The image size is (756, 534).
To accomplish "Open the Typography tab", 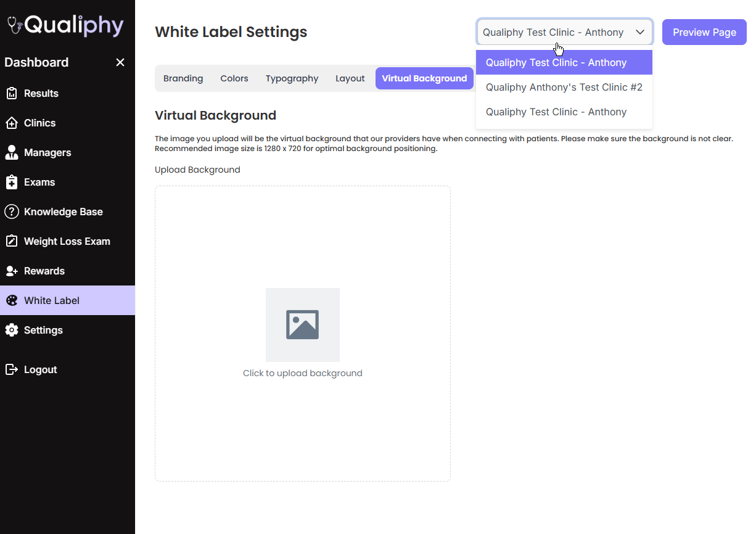I will [292, 78].
